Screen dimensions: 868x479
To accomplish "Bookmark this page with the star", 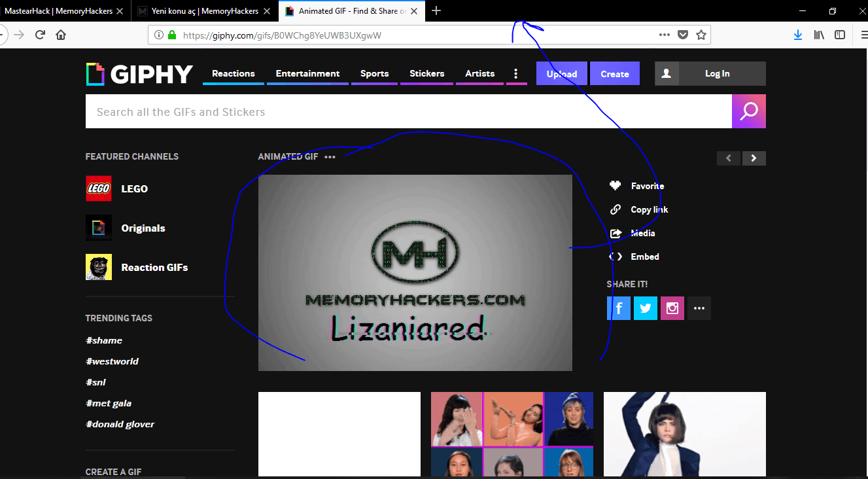I will (x=701, y=35).
